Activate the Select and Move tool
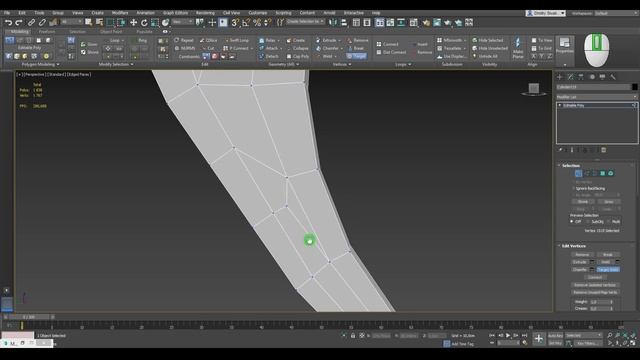 click(133, 22)
